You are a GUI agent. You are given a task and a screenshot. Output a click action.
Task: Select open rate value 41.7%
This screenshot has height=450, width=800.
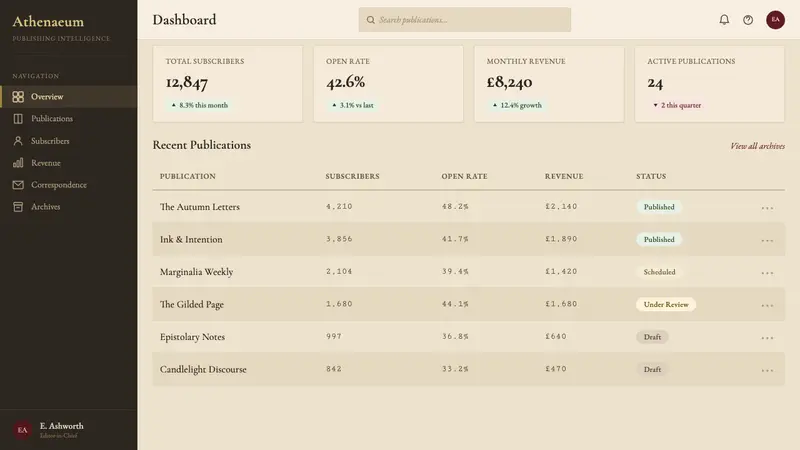pos(455,239)
